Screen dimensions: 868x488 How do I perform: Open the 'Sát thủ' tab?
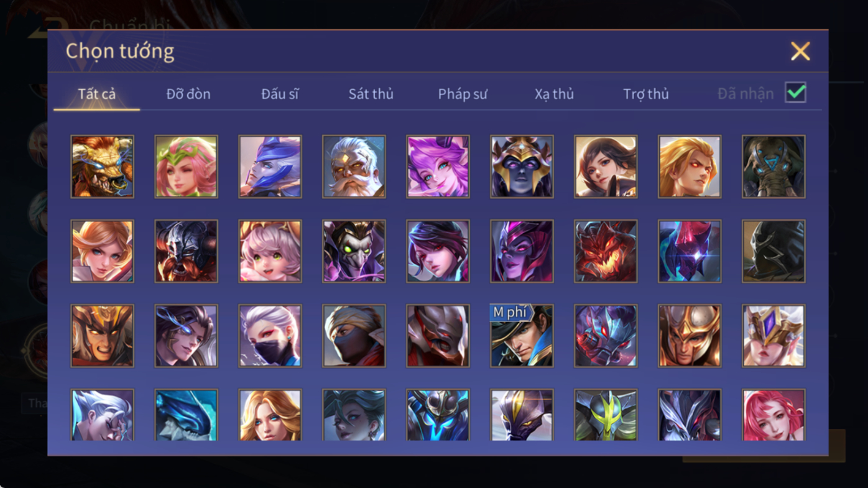tap(371, 94)
